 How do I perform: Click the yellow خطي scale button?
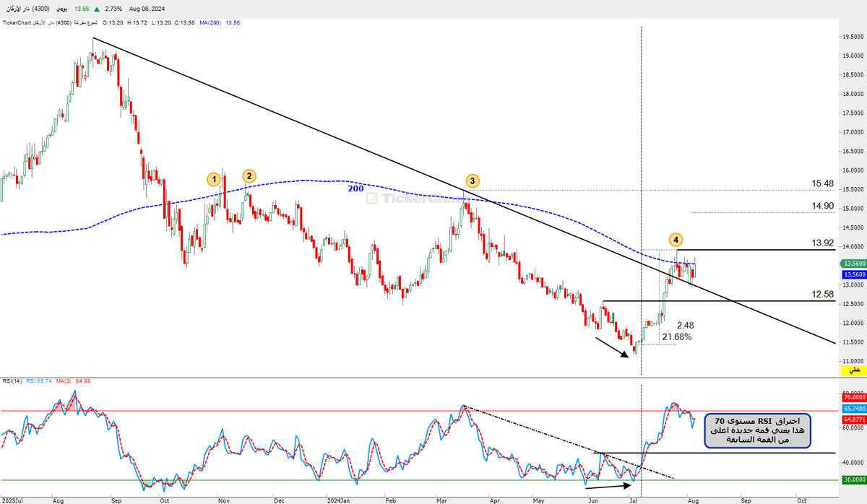854,370
